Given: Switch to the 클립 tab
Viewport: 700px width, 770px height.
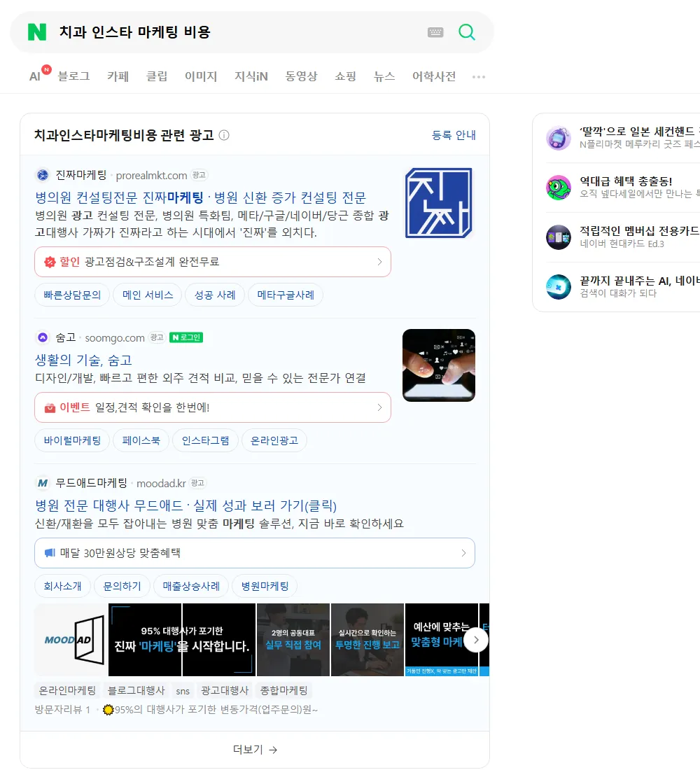Looking at the screenshot, I should click(157, 76).
